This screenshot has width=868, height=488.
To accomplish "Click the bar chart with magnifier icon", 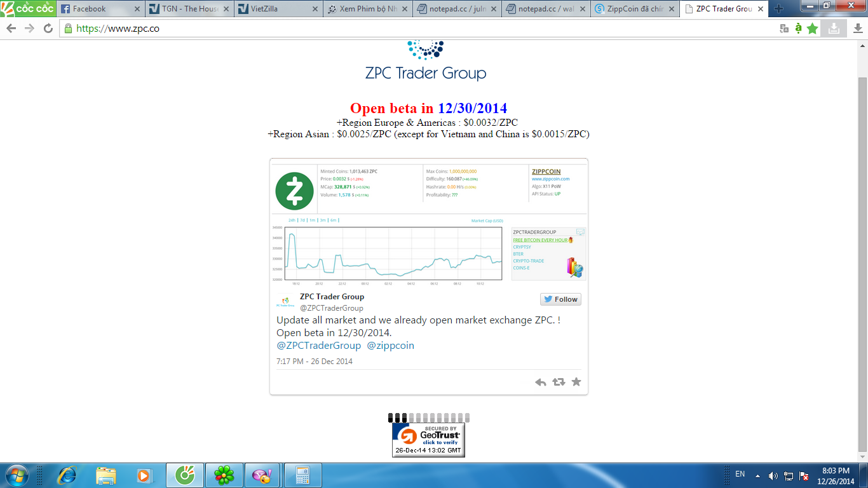I will tap(575, 268).
